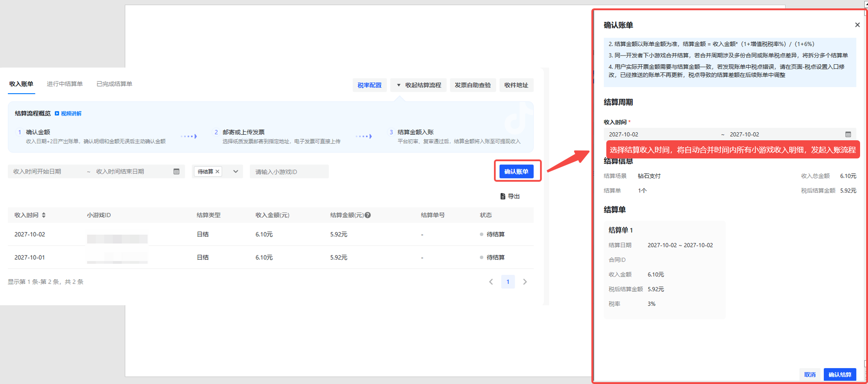Click 取消 to cancel settlement
This screenshot has width=868, height=384.
click(810, 375)
